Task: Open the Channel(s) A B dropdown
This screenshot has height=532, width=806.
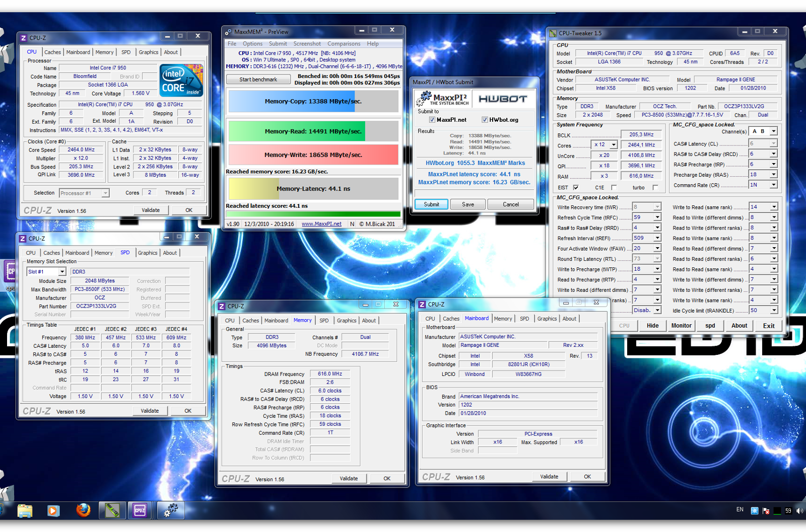Action: click(773, 131)
